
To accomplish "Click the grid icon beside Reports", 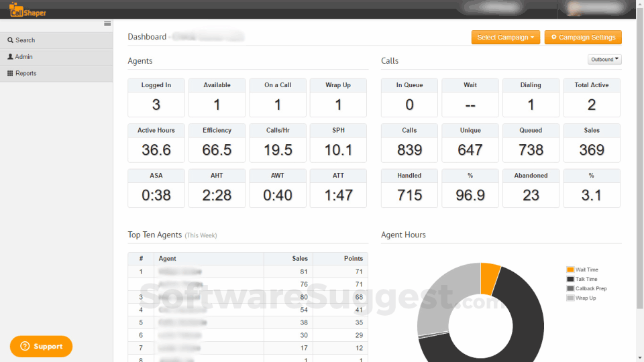I will coord(10,73).
